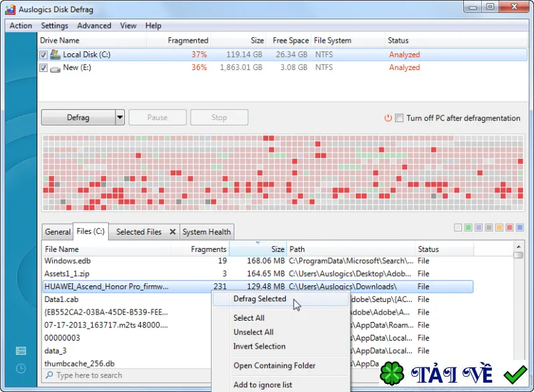
Task: Click the Local Disk (C:) drive icon
Action: click(x=55, y=55)
